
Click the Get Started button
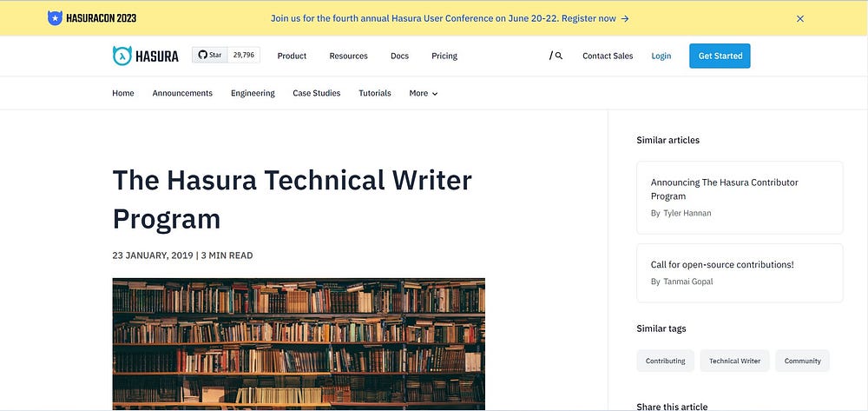pyautogui.click(x=720, y=56)
